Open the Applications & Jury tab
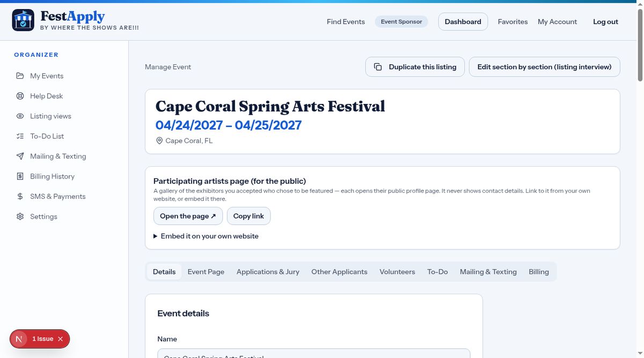644x358 pixels. click(268, 272)
